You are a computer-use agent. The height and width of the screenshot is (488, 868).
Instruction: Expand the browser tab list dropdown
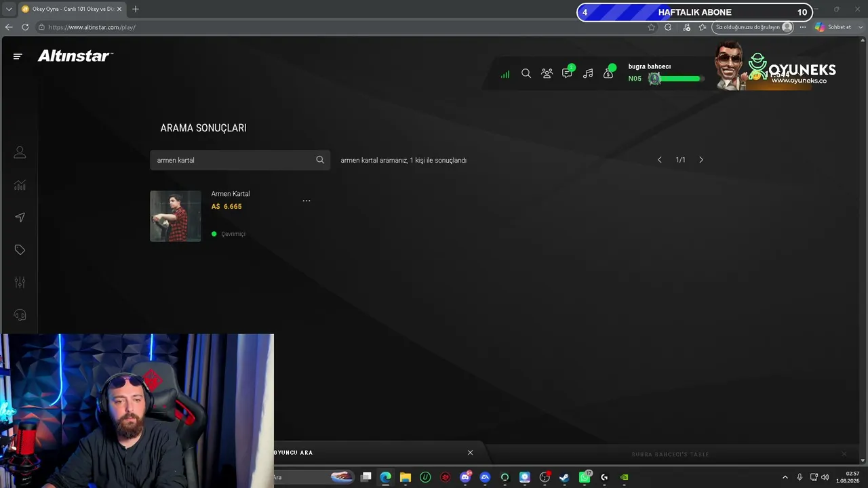tap(9, 9)
